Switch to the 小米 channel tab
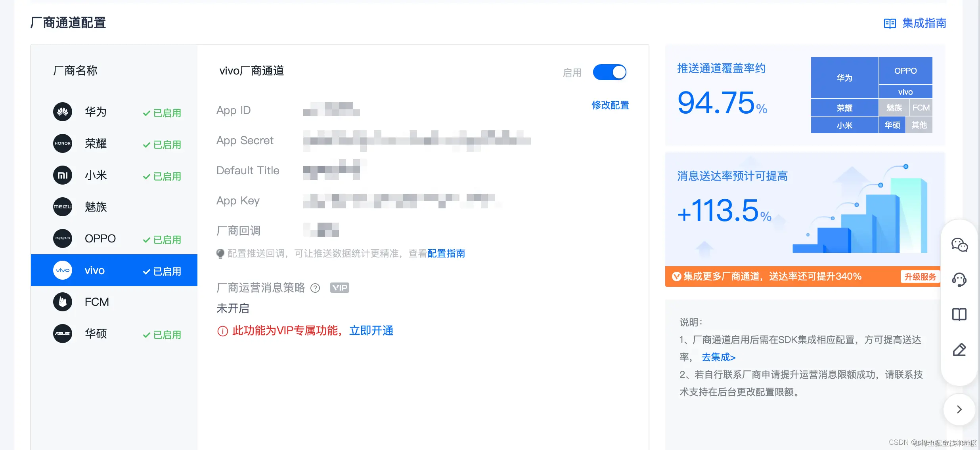 pos(95,175)
